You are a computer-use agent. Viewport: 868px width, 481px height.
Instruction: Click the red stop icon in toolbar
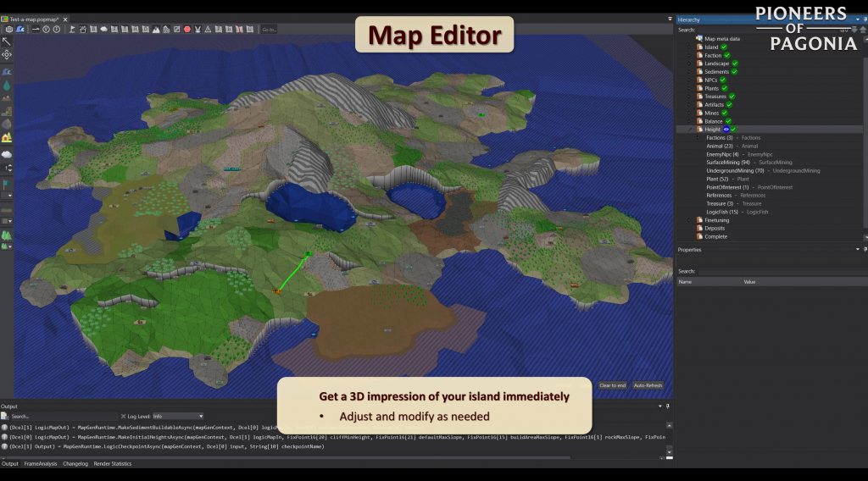[187, 30]
